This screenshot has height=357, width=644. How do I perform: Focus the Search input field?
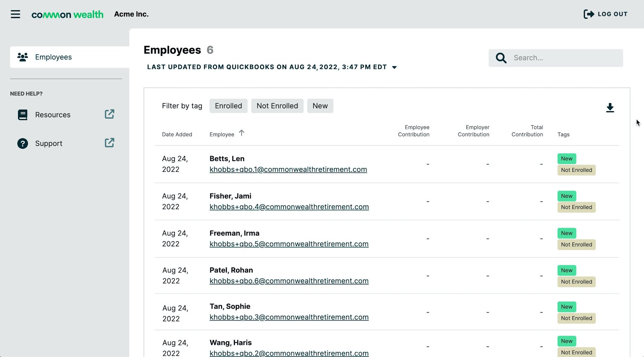(x=556, y=58)
